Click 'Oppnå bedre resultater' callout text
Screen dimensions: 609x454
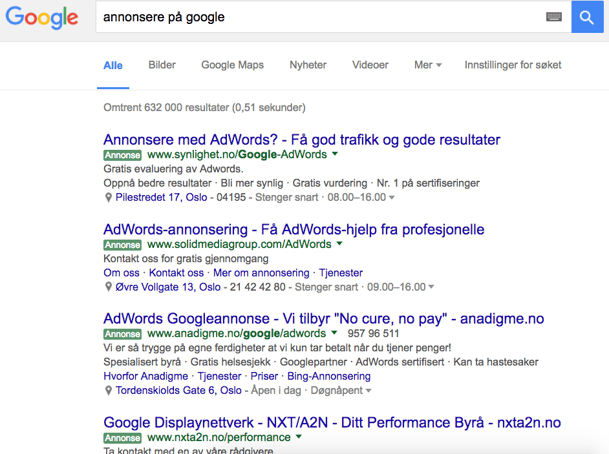point(157,183)
